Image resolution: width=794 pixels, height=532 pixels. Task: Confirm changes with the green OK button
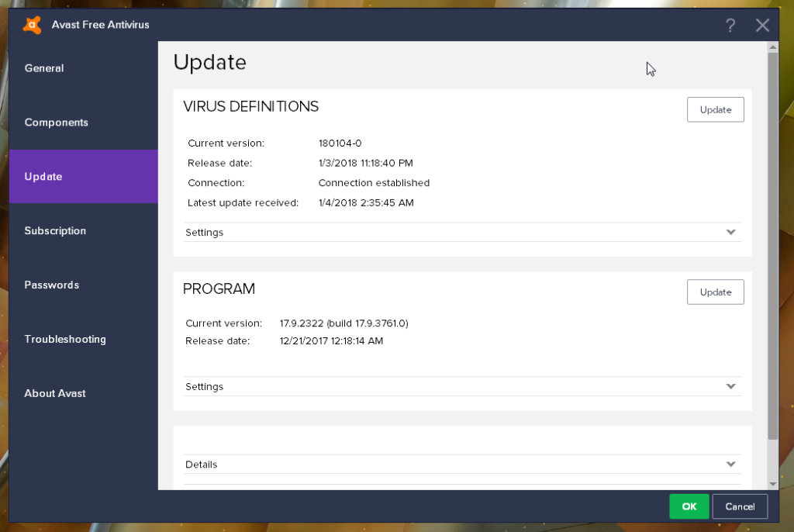click(x=689, y=506)
